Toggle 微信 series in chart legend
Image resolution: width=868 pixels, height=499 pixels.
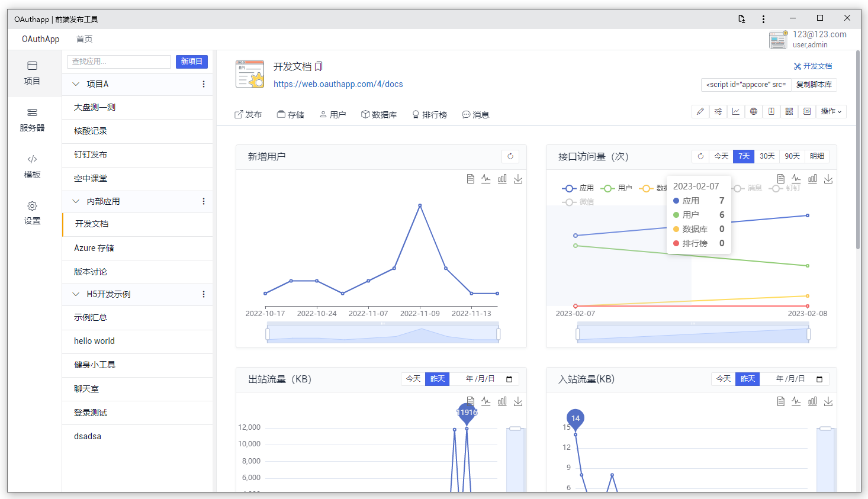(x=578, y=202)
